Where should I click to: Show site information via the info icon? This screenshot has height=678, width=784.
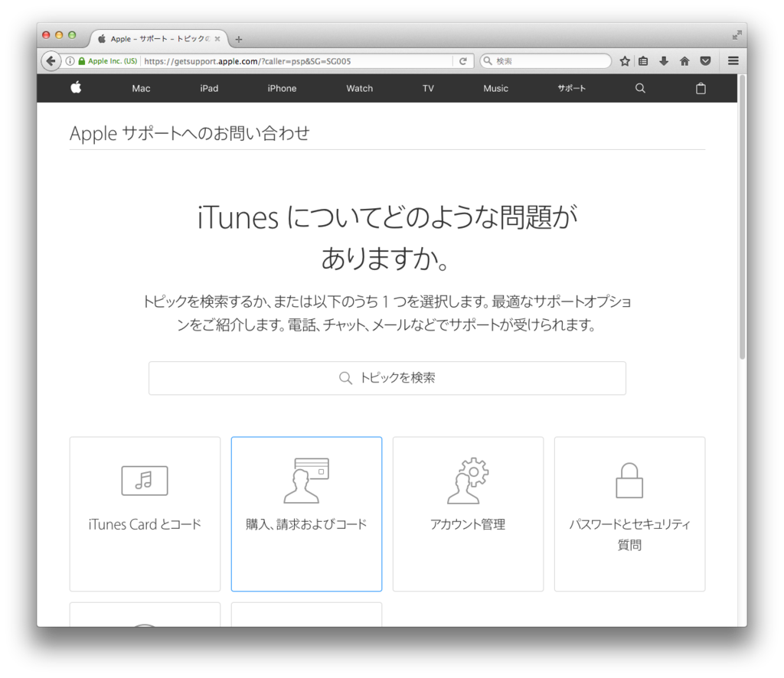pyautogui.click(x=70, y=61)
